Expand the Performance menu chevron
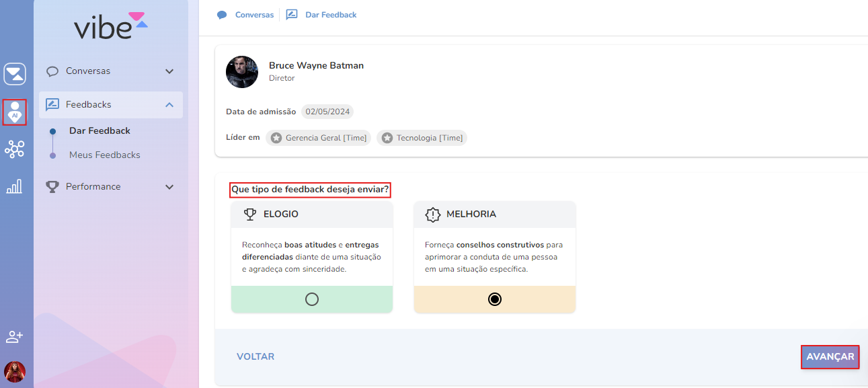 tap(169, 187)
